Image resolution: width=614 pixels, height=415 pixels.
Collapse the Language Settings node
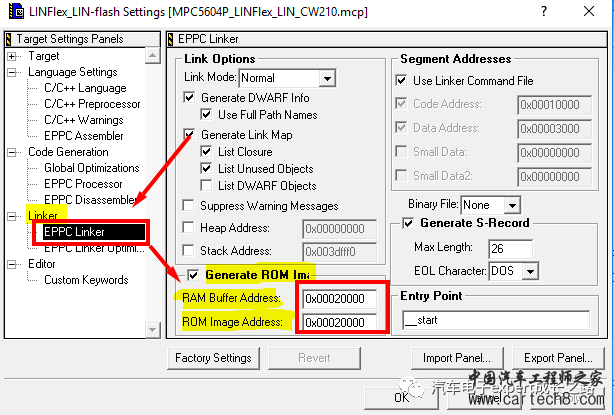click(12, 72)
